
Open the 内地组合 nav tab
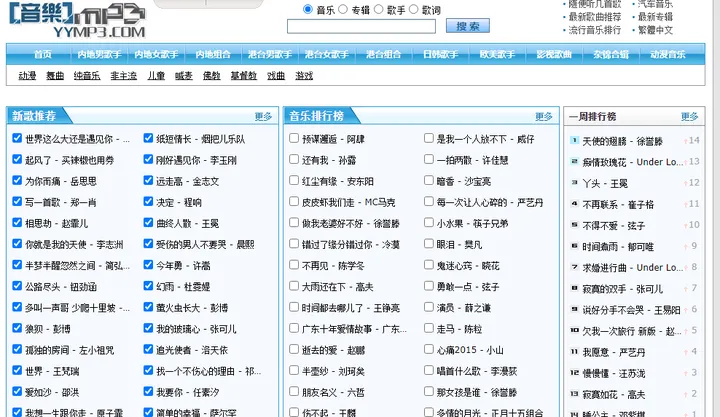click(x=213, y=54)
